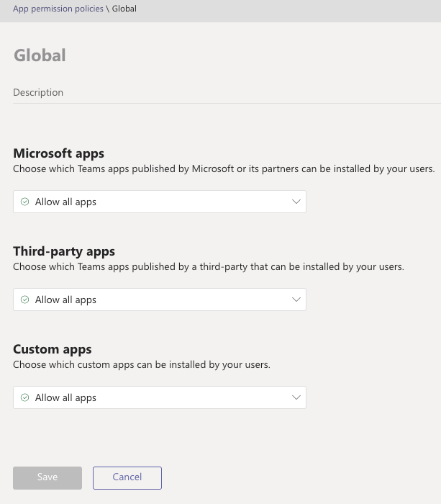This screenshot has width=441, height=504.
Task: Open Microsoft apps 'Allow all apps' dropdown
Action: point(159,202)
